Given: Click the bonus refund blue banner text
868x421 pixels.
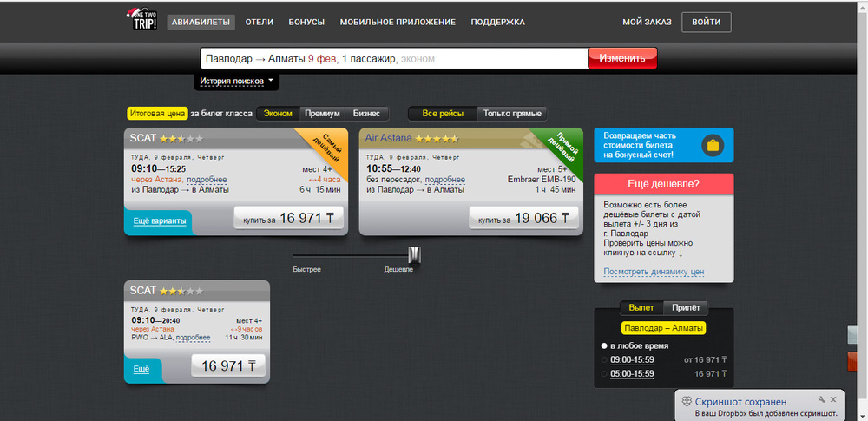Looking at the screenshot, I should pos(638,145).
